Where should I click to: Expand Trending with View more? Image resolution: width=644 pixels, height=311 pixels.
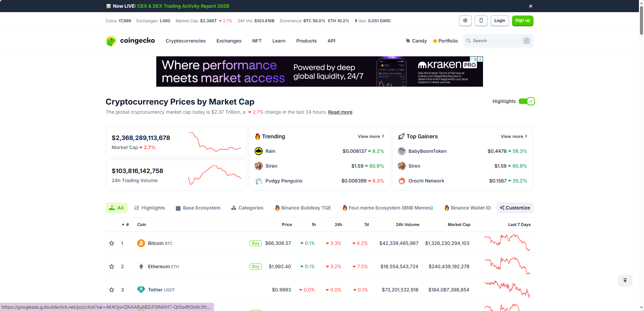point(371,136)
